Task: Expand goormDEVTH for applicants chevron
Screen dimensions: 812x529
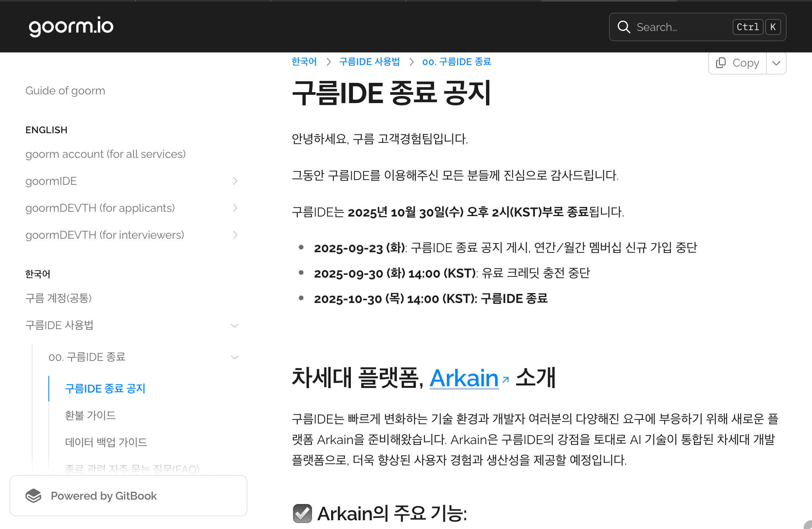Action: click(235, 208)
